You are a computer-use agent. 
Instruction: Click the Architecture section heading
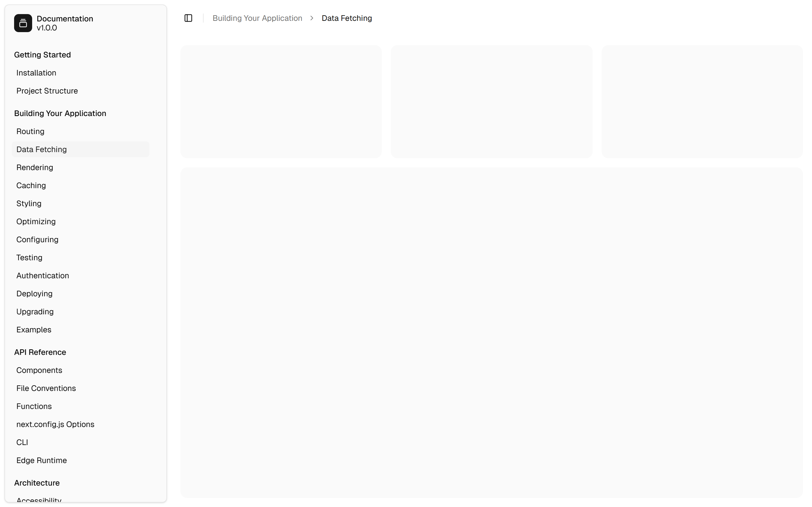(37, 483)
